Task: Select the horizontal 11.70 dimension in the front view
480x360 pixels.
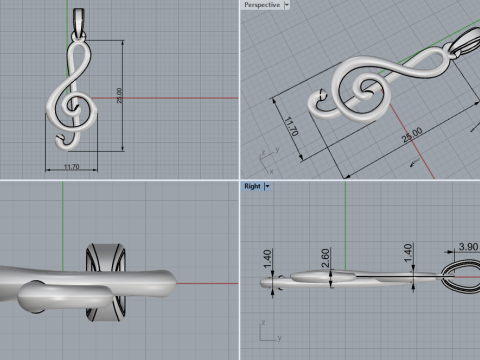Action: pos(72,166)
